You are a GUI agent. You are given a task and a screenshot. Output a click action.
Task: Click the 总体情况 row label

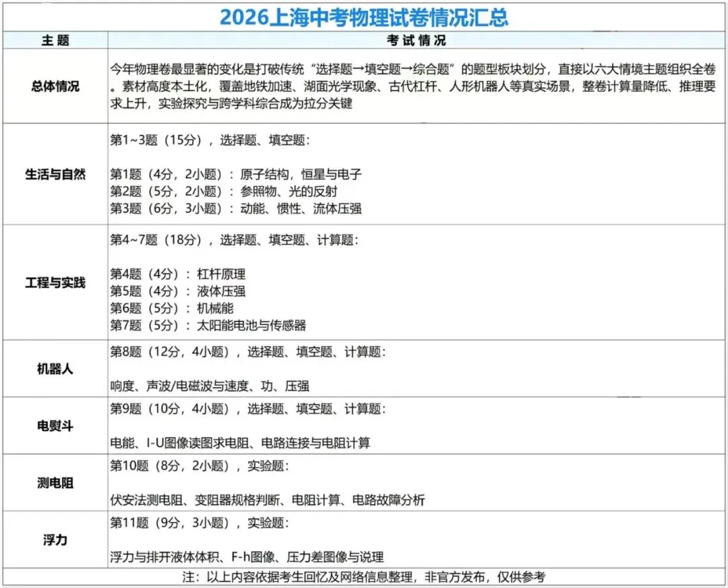(55, 86)
